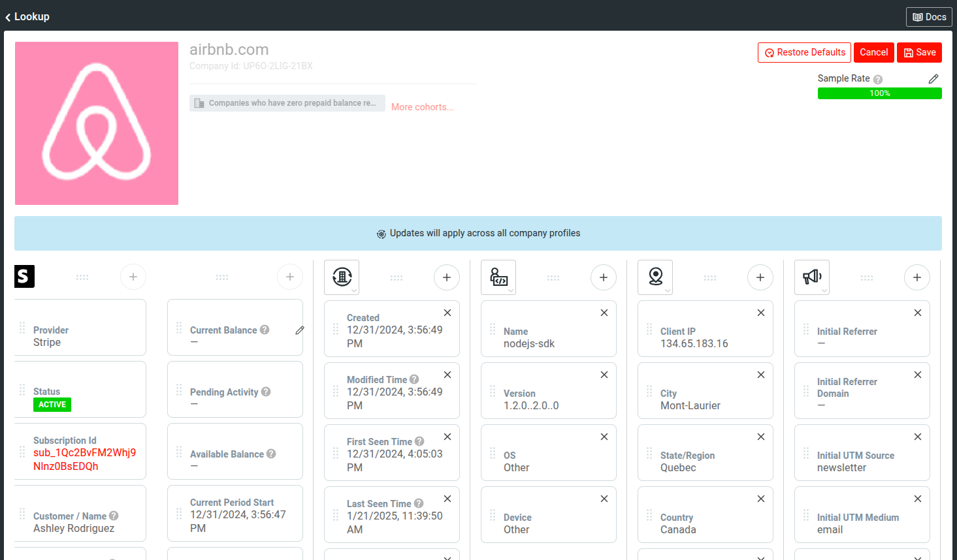Open the Docs panel via its icon
The height and width of the screenshot is (560, 957).
click(928, 16)
